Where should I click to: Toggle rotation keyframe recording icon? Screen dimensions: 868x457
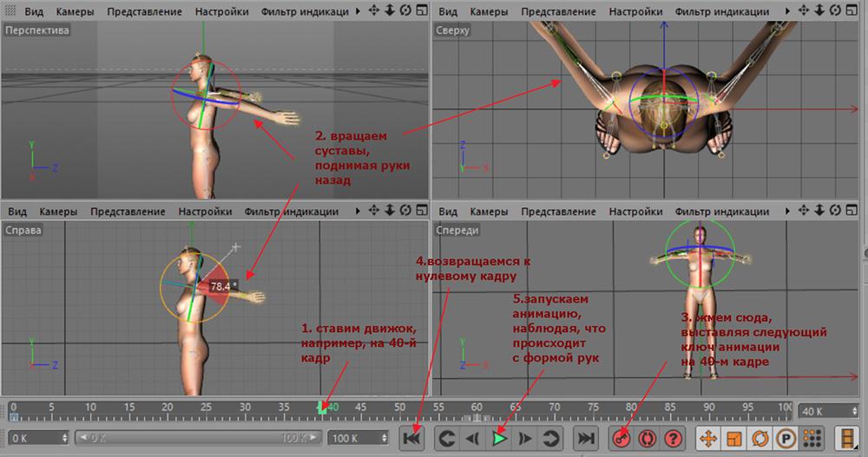point(760,439)
